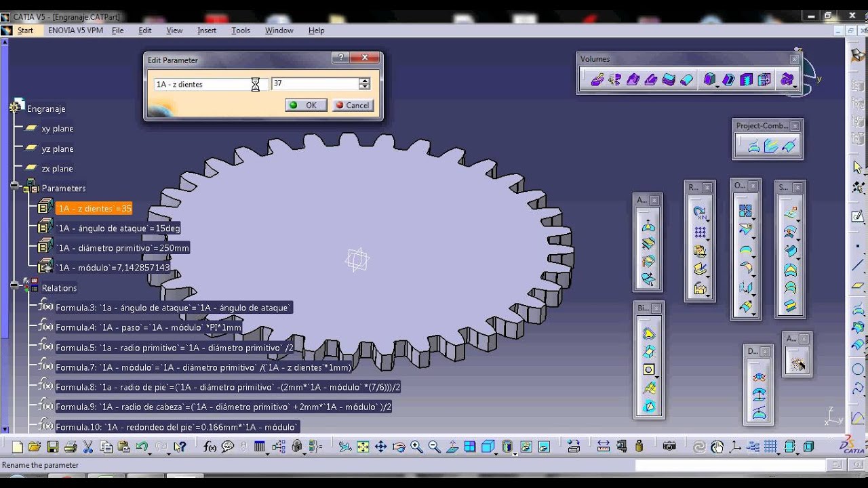Close the Volumes toolbar
Image resolution: width=868 pixels, height=488 pixels.
tap(794, 60)
